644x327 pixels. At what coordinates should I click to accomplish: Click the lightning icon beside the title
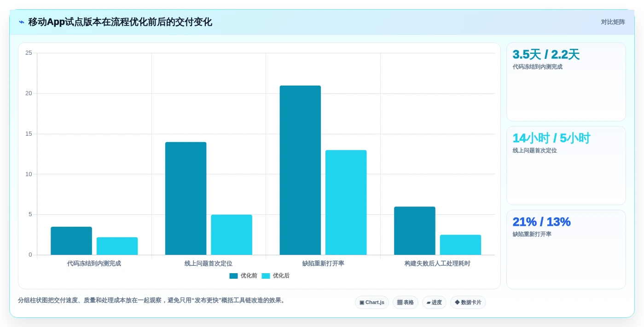pos(22,22)
